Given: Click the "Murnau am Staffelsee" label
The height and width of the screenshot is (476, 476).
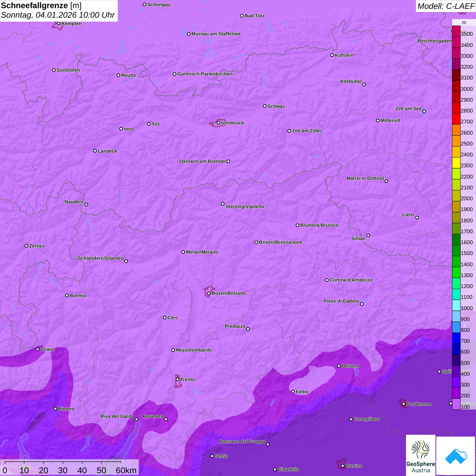Looking at the screenshot, I should [x=216, y=34].
